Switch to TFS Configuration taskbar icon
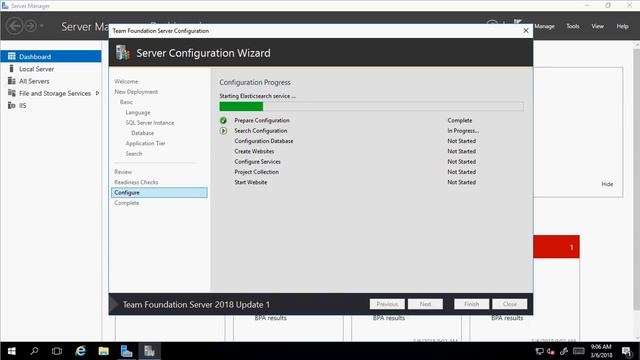 click(x=149, y=351)
